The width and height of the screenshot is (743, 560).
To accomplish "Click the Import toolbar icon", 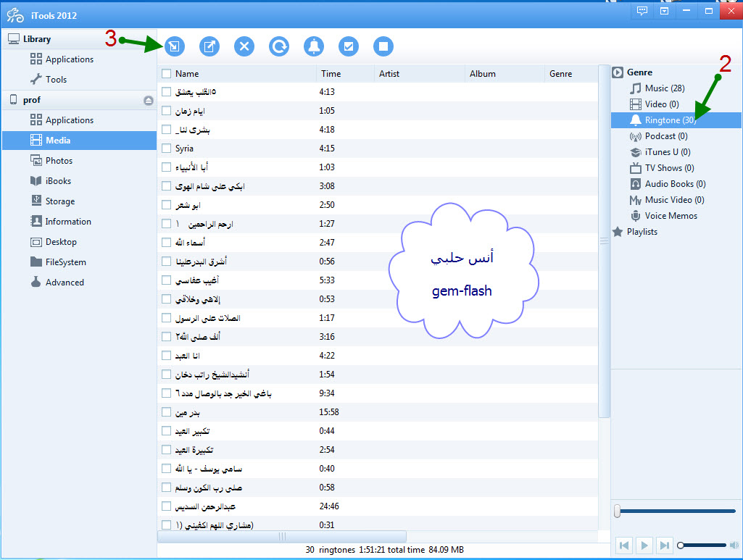I will [175, 46].
